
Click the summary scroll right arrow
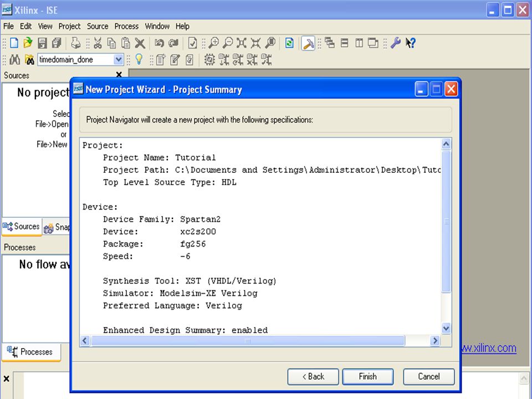[x=434, y=341]
